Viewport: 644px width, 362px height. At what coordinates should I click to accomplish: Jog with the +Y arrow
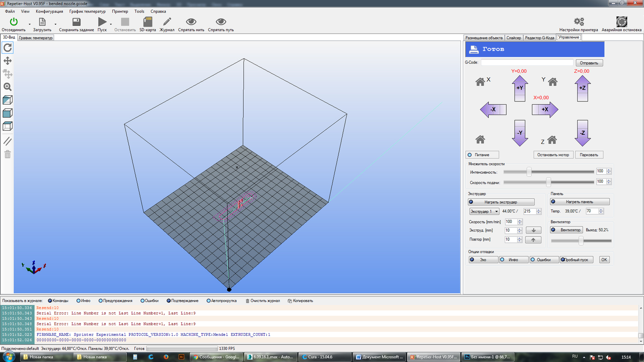520,88
